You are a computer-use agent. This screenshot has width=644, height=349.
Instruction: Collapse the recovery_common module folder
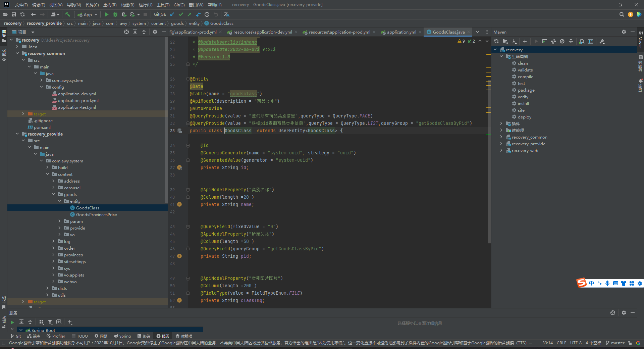[x=17, y=53]
